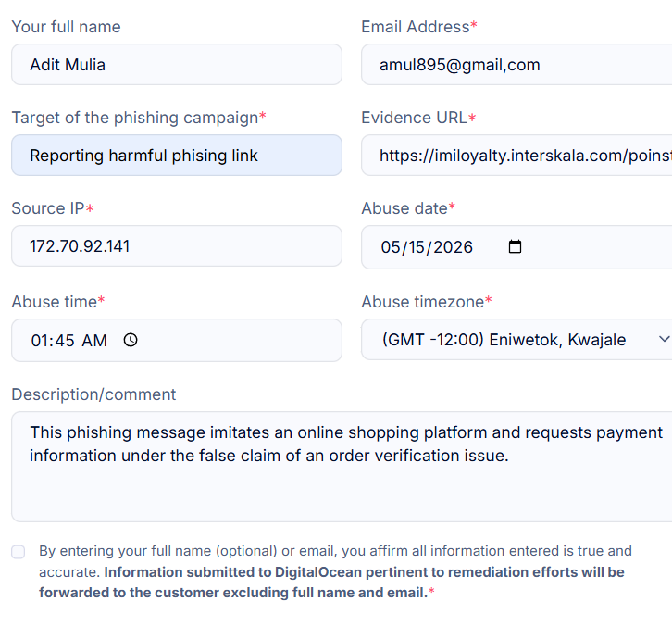This screenshot has height=626, width=672.
Task: Select the Target of the phishing campaign field
Action: 177,156
